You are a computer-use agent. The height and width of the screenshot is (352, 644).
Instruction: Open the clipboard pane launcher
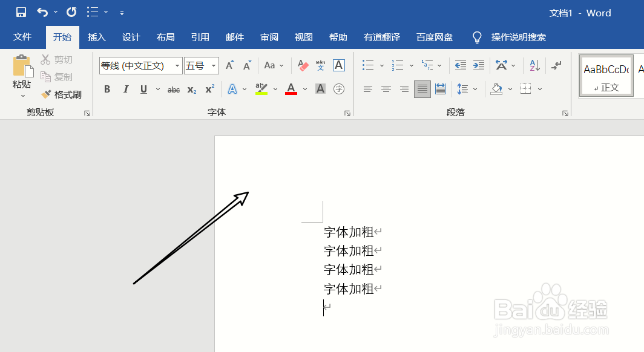coord(87,113)
